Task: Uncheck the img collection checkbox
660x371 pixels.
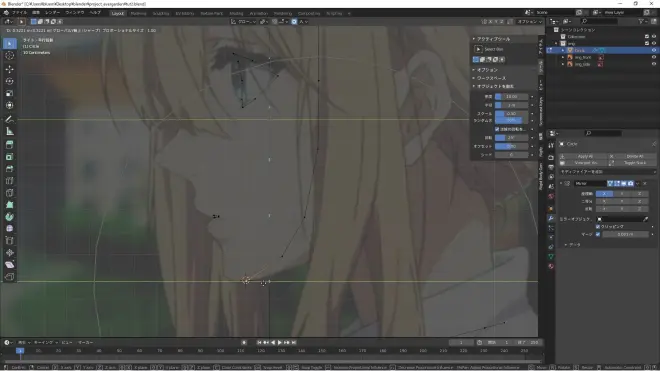Action: pos(647,43)
